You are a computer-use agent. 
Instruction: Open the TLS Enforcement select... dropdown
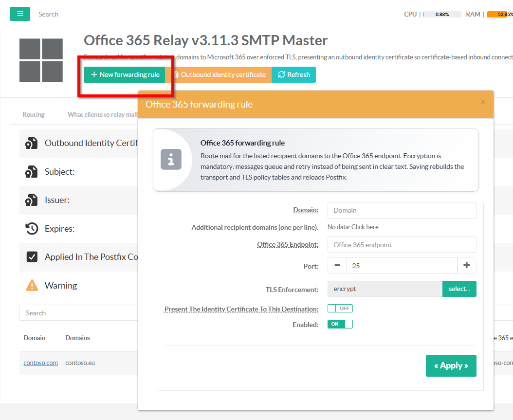(459, 289)
